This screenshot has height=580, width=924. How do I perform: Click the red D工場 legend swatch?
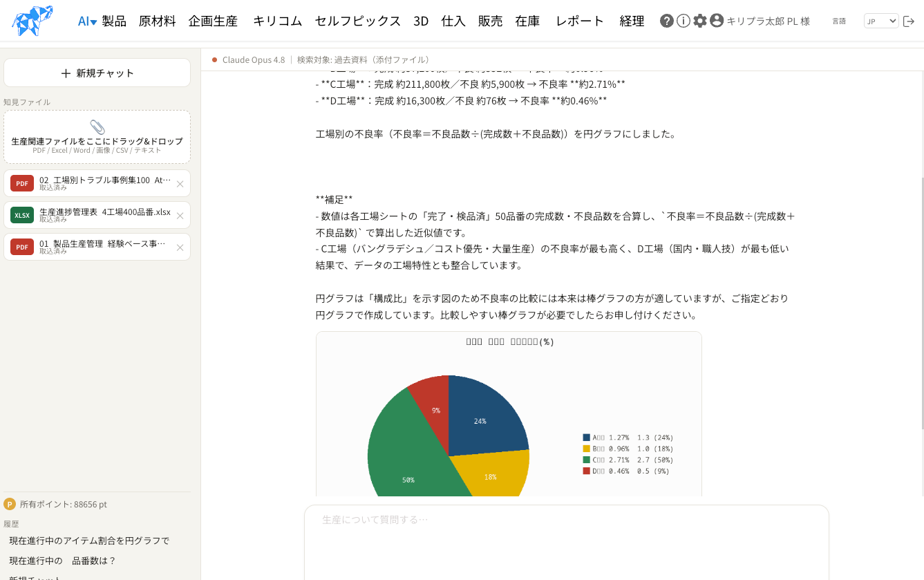[587, 471]
